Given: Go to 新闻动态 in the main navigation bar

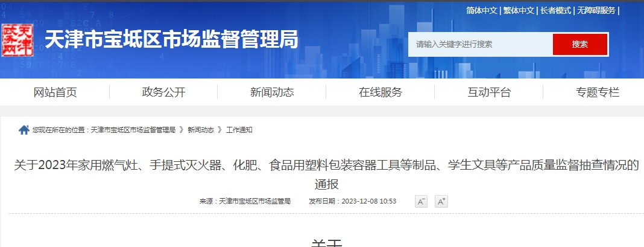Looking at the screenshot, I should tap(272, 92).
